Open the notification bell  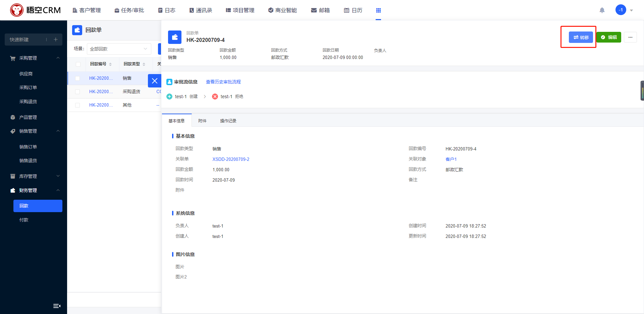click(x=602, y=10)
